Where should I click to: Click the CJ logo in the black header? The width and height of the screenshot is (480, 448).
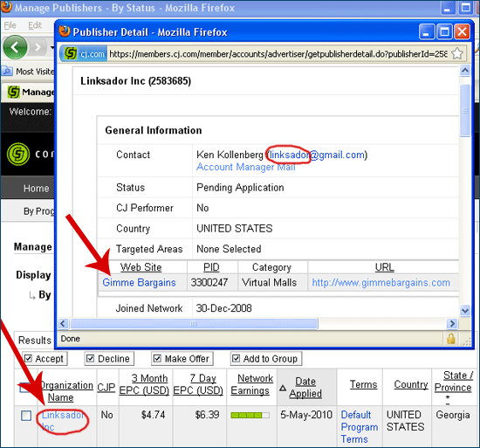click(18, 154)
